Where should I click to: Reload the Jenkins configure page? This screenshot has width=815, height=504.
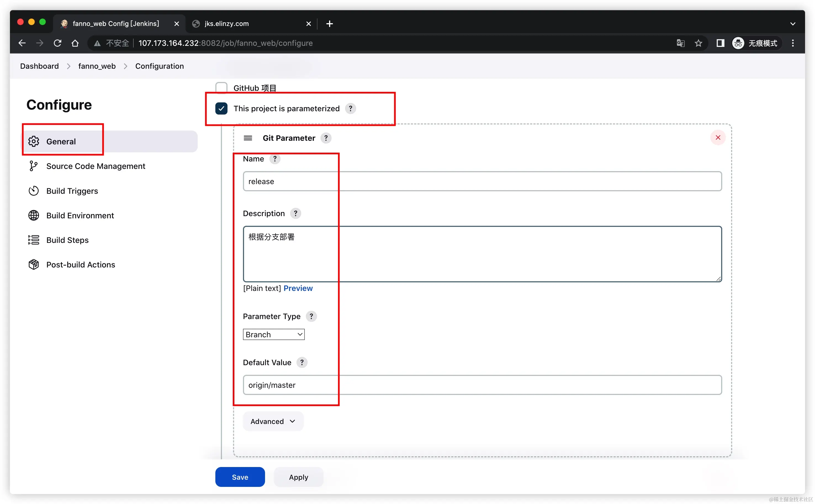pos(57,43)
